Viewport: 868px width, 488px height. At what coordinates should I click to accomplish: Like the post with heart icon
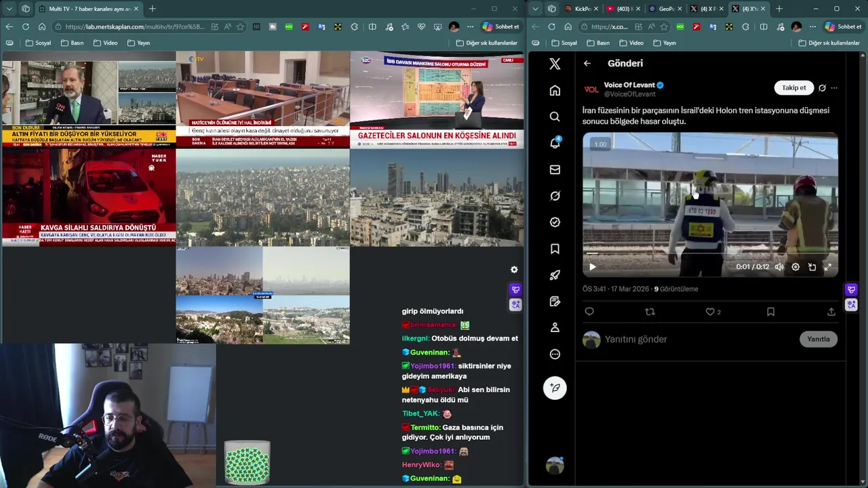[710, 312]
